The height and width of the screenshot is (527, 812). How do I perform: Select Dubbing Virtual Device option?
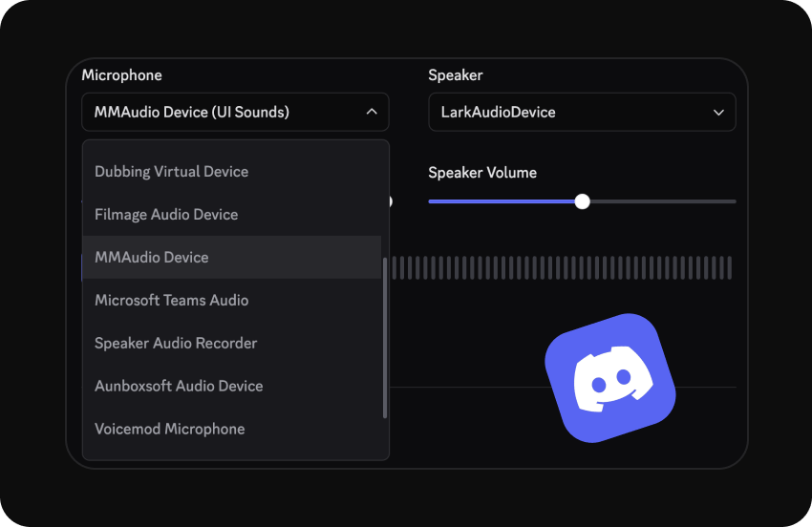pos(232,171)
